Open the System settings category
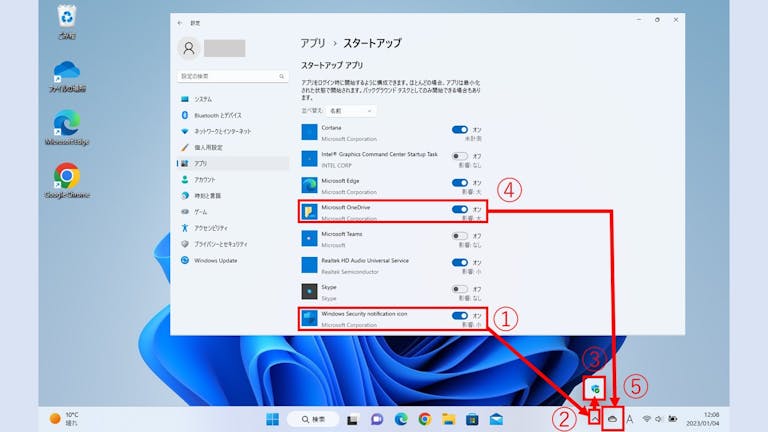The width and height of the screenshot is (768, 432). [x=233, y=99]
